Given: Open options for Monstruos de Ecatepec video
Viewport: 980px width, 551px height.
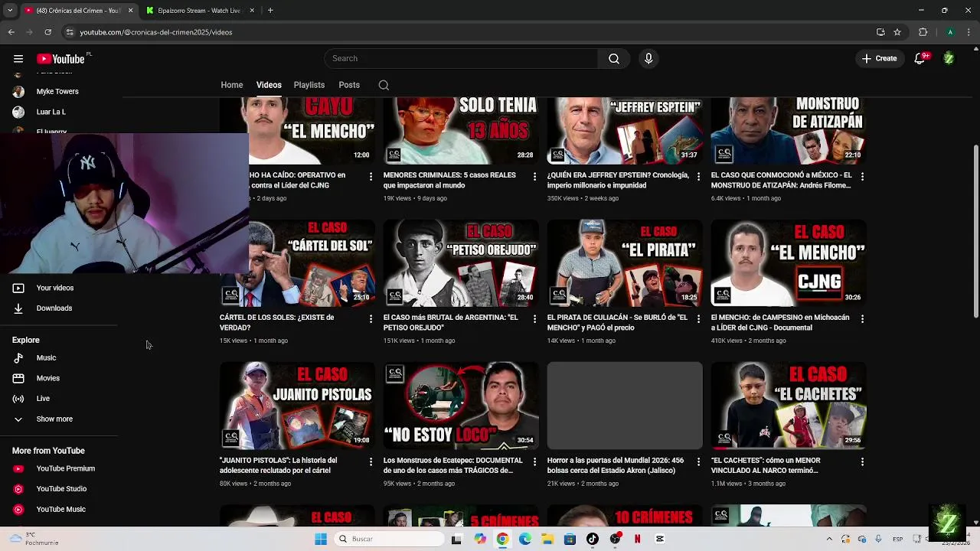Looking at the screenshot, I should [x=534, y=462].
